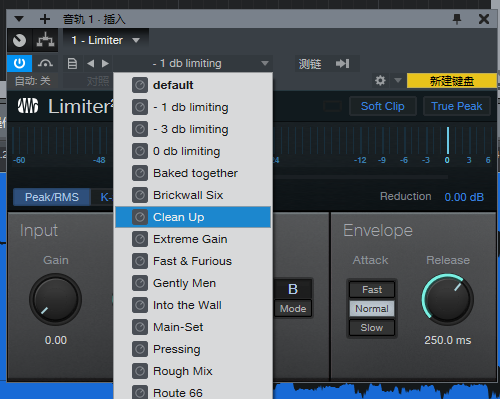
Task: Toggle the Limiter power bypass button
Action: click(x=19, y=63)
